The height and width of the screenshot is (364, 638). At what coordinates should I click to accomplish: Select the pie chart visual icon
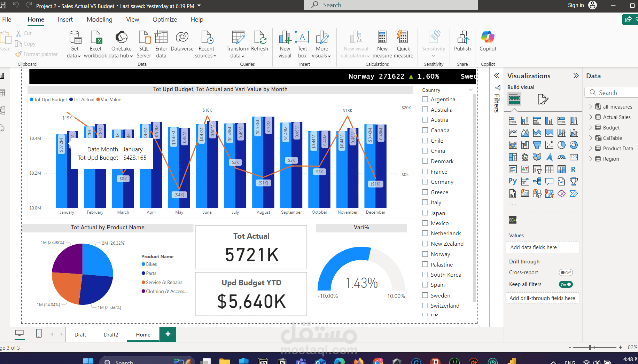[x=561, y=145]
